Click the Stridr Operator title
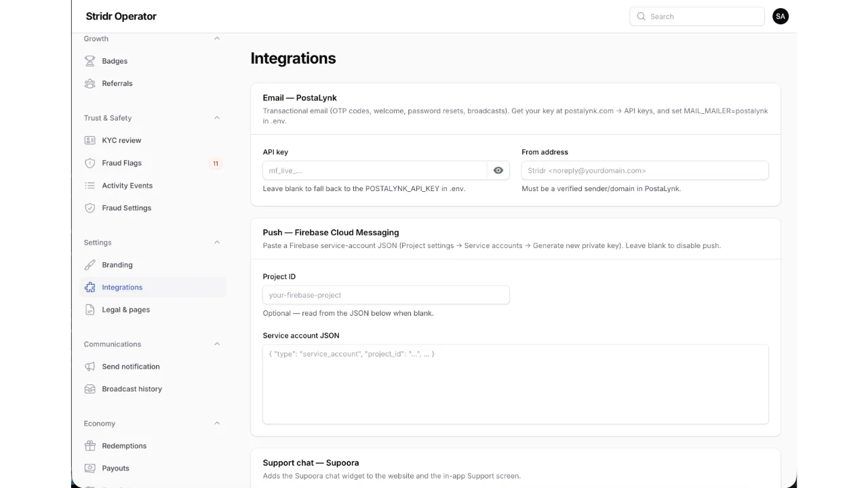The image size is (868, 488). pos(121,16)
